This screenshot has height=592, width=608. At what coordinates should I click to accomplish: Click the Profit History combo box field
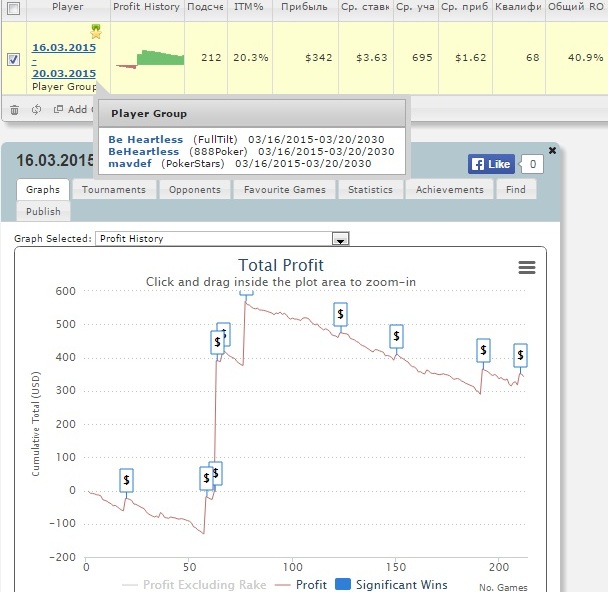pyautogui.click(x=222, y=238)
